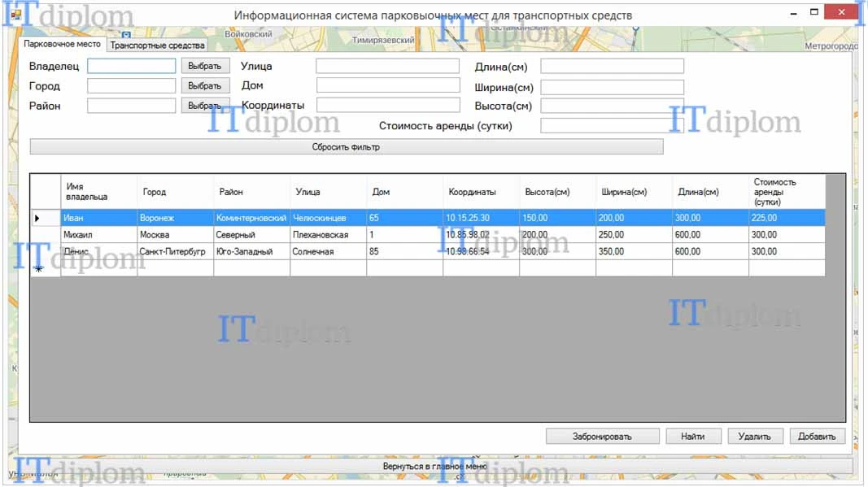
Task: Switch to the Транспортные средства tab
Action: tap(157, 46)
